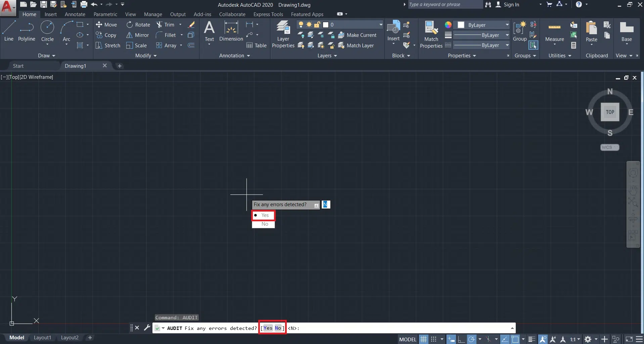The image size is (644, 344).
Task: Expand the Draw panel dropdown
Action: (x=46, y=56)
